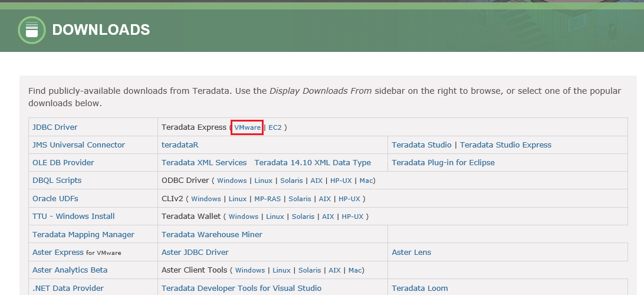Image resolution: width=644 pixels, height=295 pixels.
Task: Select Mac in the Aster Client Tools row
Action: [355, 270]
